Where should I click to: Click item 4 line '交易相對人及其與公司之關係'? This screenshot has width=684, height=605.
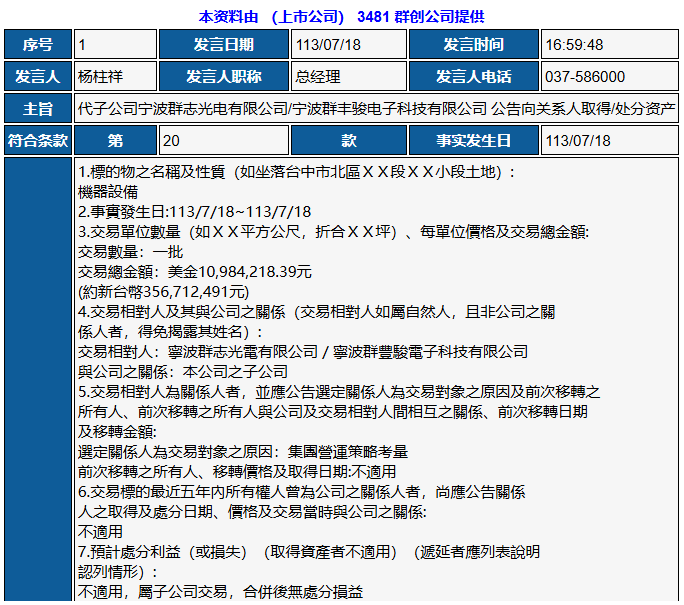[x=316, y=312]
